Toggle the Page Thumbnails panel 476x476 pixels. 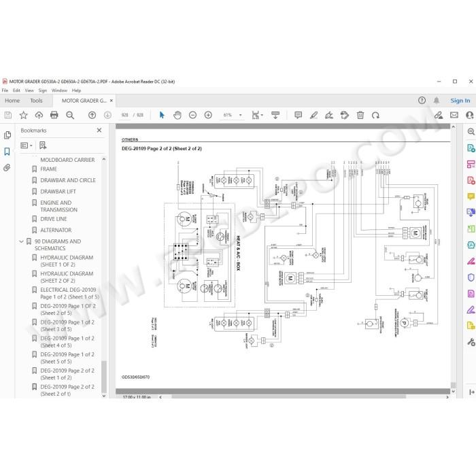click(7, 135)
